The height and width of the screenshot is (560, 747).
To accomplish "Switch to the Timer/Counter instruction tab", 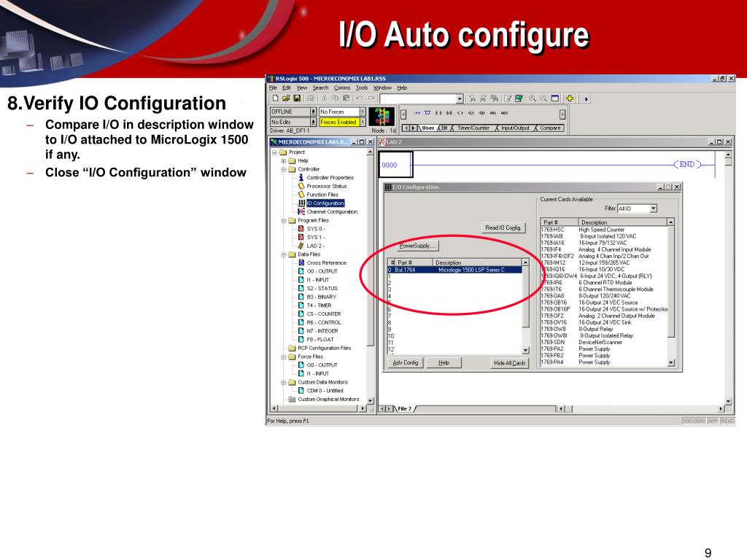I will 473,128.
